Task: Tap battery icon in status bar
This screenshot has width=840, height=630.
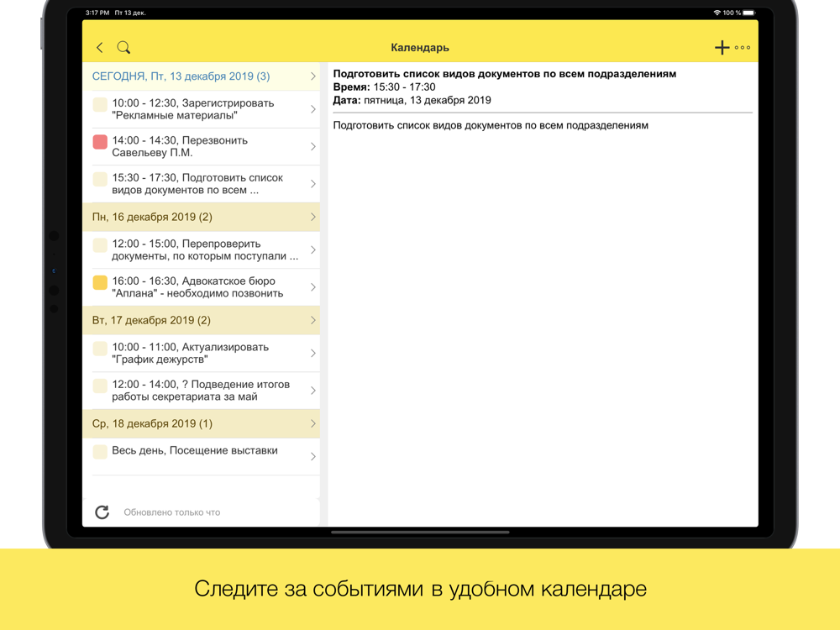Action: [x=749, y=13]
